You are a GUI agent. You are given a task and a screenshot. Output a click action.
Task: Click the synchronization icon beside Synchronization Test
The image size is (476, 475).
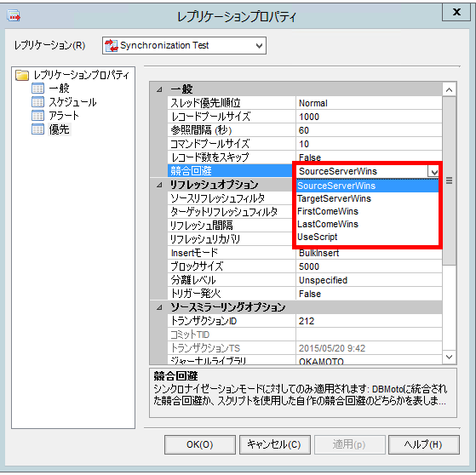[111, 45]
